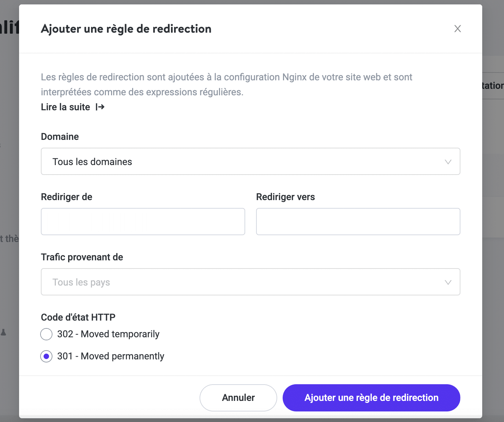Click Ajouter une règle de redirection button

(x=371, y=397)
